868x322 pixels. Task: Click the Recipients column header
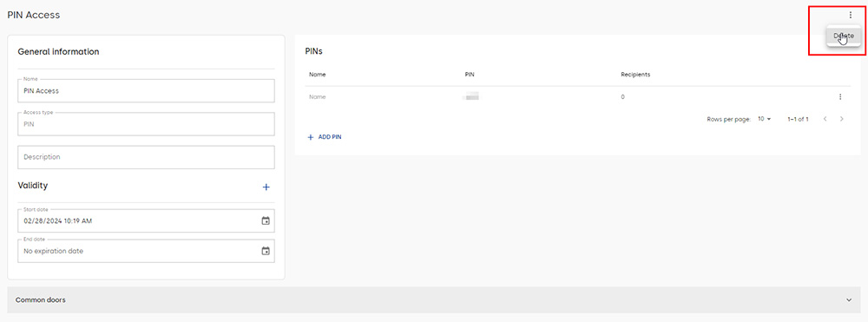pyautogui.click(x=635, y=75)
